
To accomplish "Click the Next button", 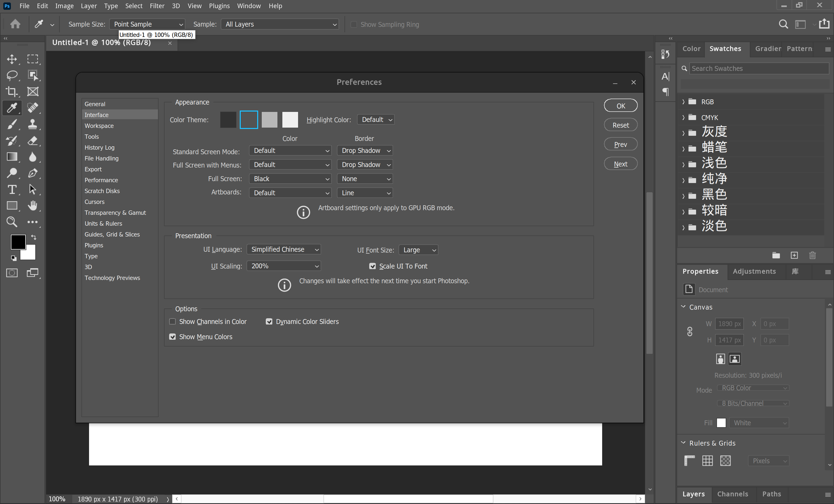I will click(620, 164).
